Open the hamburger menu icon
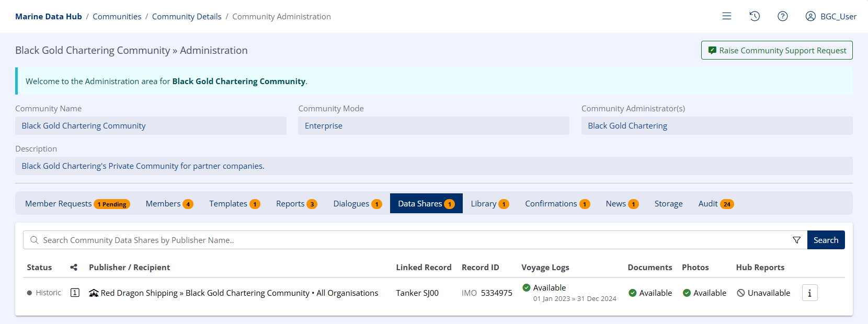The height and width of the screenshot is (324, 868). click(726, 16)
